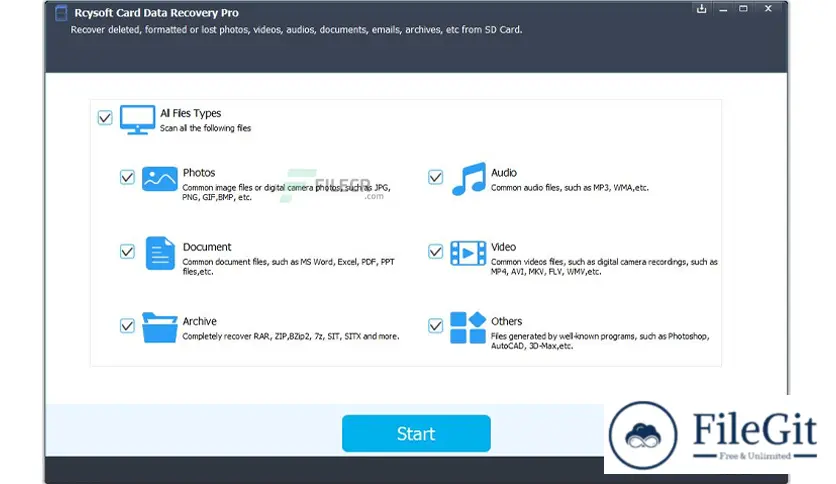Viewport: 836px width, 484px height.
Task: Start the scan with the Start button
Action: coord(416,433)
